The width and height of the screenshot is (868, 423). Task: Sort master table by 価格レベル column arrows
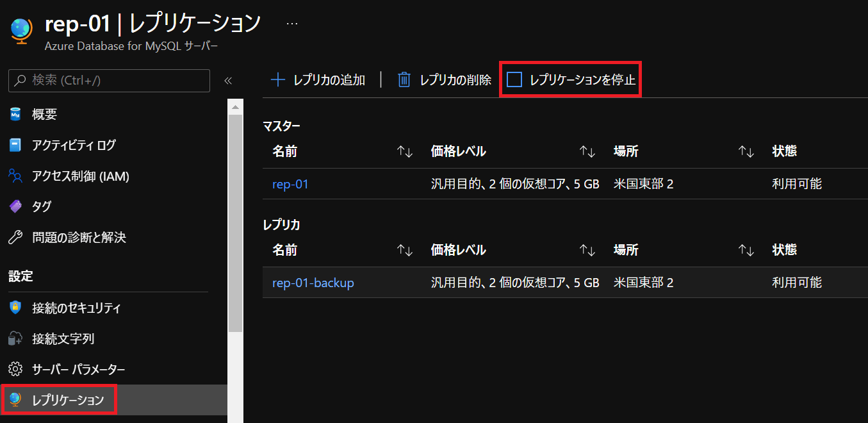587,152
